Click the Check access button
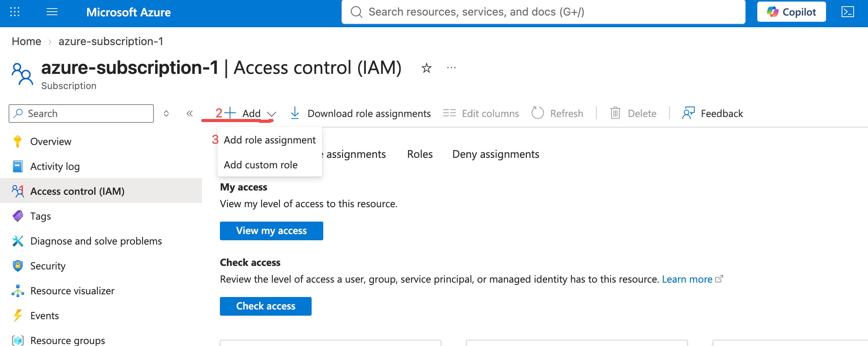This screenshot has width=868, height=346. 266,306
